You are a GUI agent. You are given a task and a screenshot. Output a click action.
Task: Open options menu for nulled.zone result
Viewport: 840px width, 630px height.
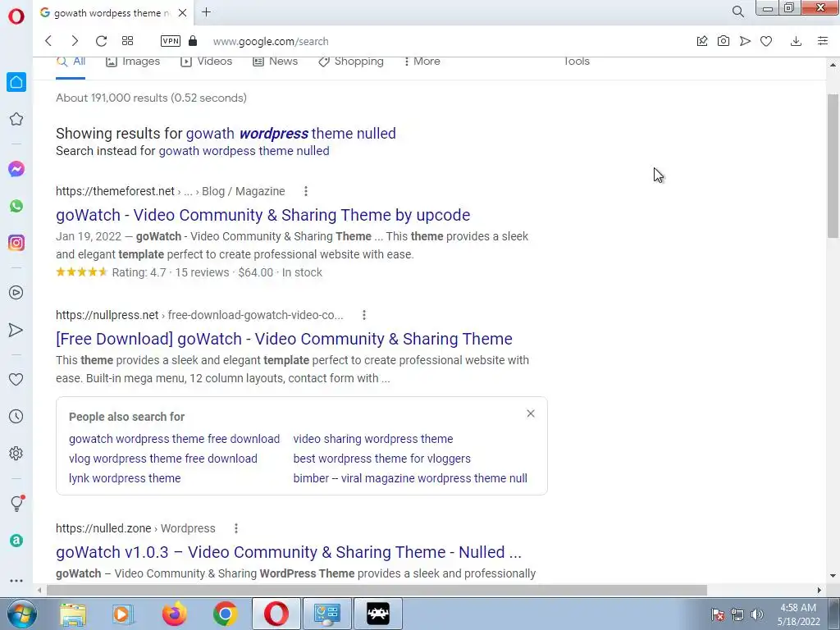tap(236, 528)
